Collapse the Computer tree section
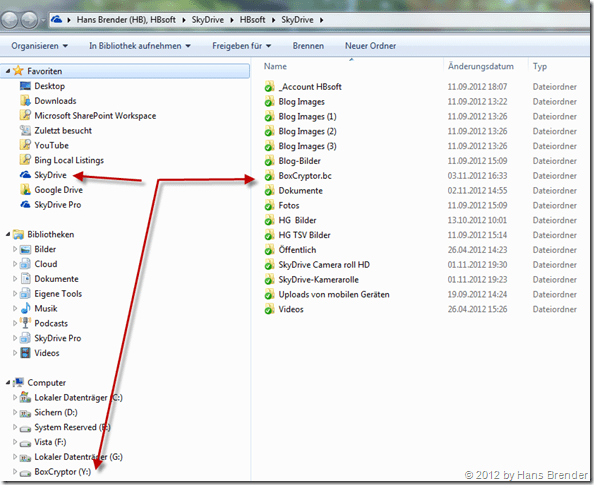 point(8,383)
